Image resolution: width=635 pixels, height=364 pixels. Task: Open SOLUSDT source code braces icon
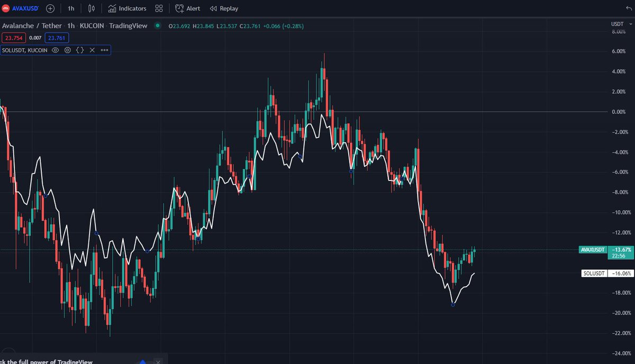click(x=80, y=50)
